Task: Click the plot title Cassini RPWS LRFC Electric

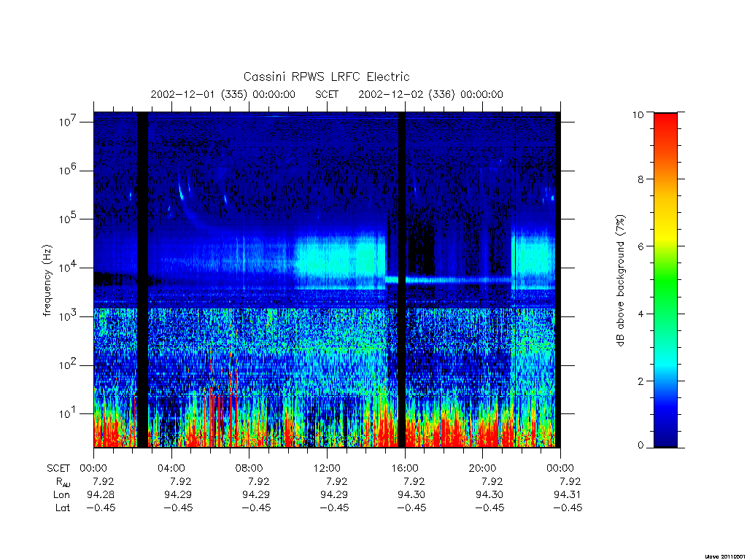Action: 326,77
